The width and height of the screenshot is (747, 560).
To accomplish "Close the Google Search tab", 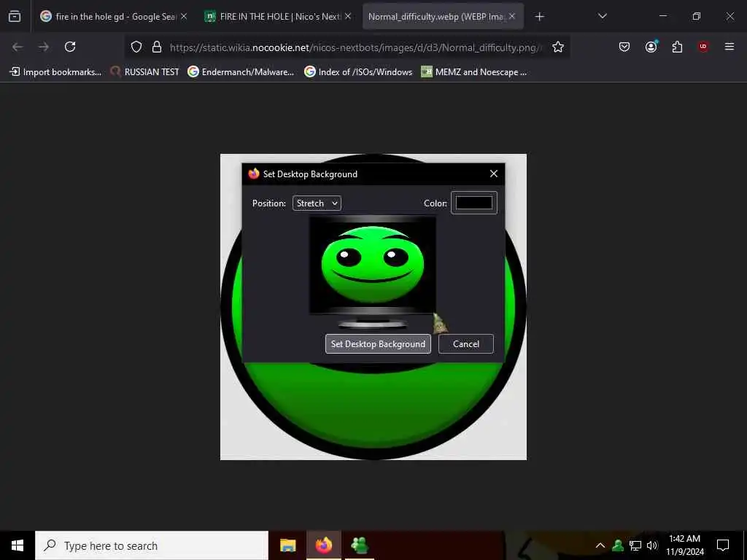I will pyautogui.click(x=184, y=16).
